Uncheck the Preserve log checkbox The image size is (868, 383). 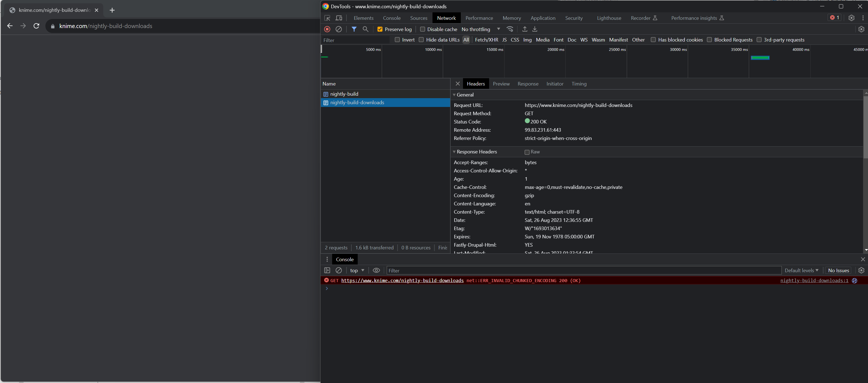point(380,29)
